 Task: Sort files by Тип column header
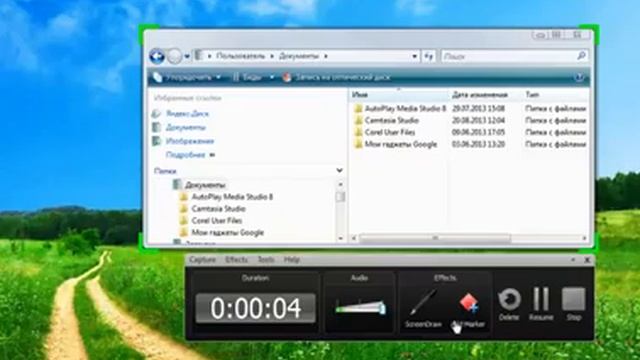(532, 95)
